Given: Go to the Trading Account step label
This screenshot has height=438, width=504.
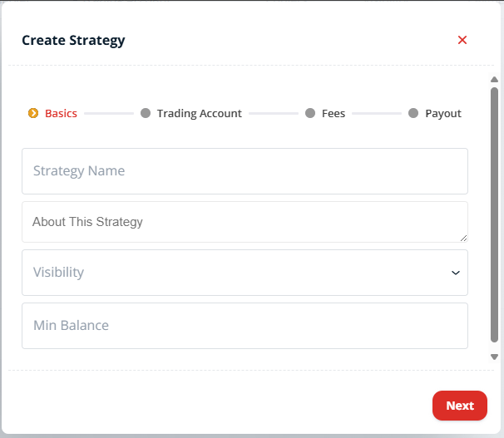Looking at the screenshot, I should point(200,113).
